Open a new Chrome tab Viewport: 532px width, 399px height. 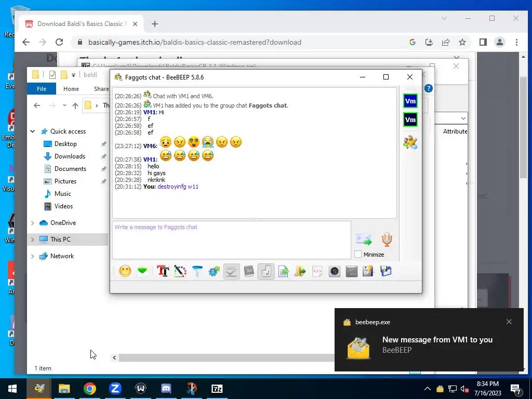(x=155, y=24)
